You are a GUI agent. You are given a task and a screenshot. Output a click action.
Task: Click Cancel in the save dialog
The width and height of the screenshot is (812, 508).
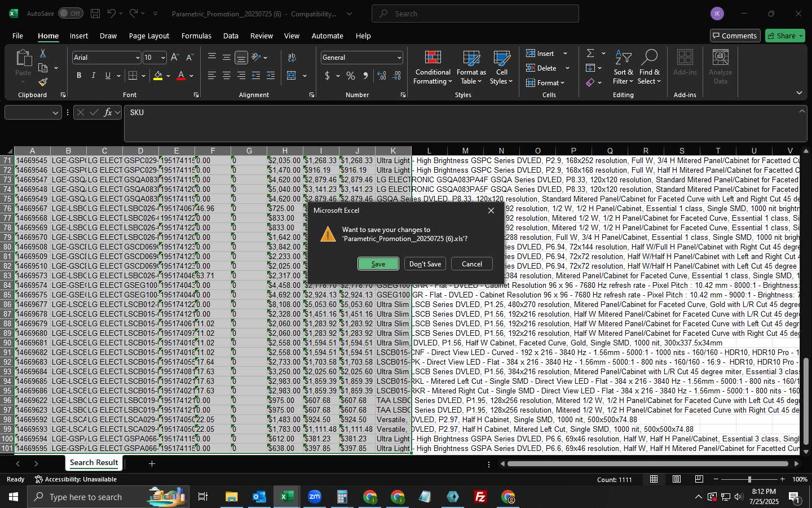pyautogui.click(x=472, y=264)
